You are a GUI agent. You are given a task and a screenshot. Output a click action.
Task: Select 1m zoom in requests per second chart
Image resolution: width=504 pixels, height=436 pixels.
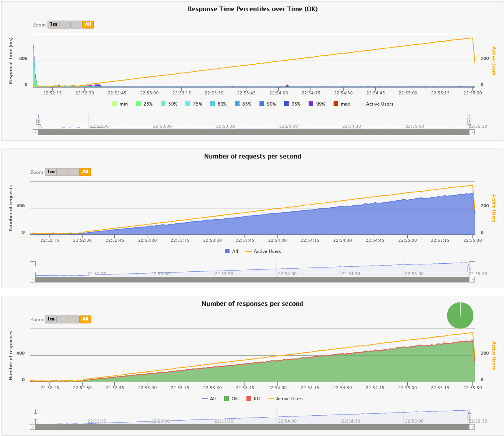pos(51,172)
